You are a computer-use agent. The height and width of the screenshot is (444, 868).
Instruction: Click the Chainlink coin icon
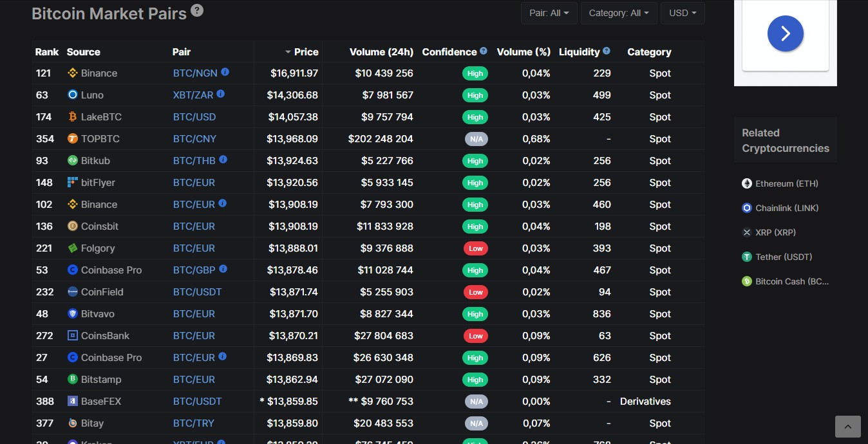click(747, 208)
